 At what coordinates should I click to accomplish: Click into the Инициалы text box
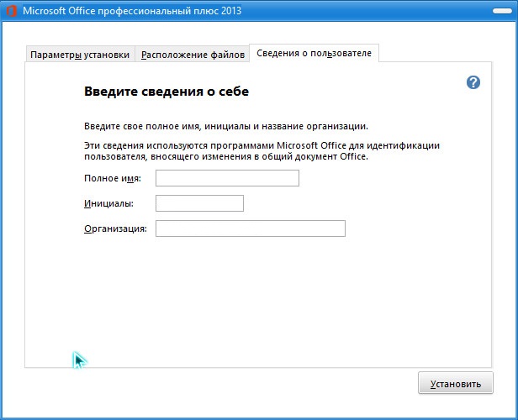199,203
